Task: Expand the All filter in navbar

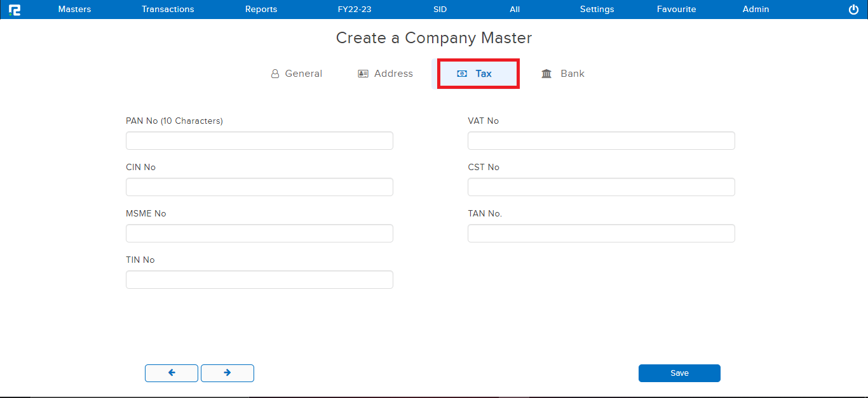Action: click(x=515, y=10)
